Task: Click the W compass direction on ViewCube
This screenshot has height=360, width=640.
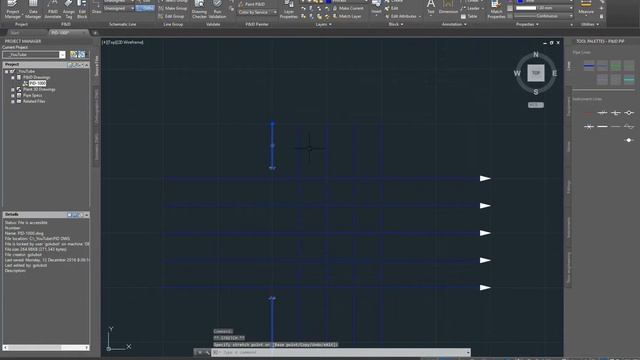Action: click(517, 73)
